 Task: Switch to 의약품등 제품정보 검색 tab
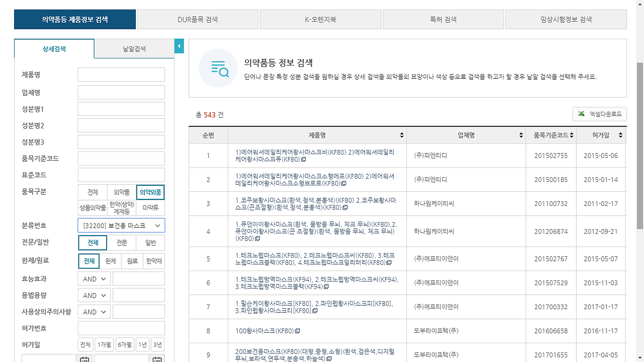(75, 20)
